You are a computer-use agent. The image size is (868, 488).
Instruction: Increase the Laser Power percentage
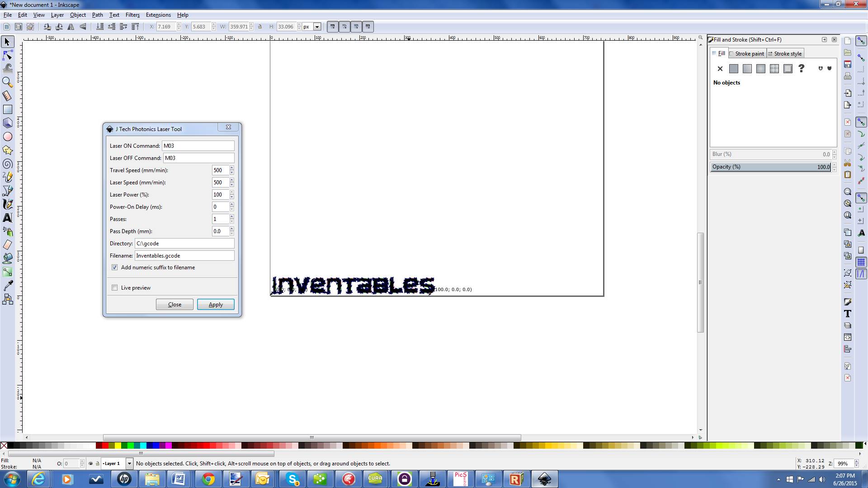(232, 192)
